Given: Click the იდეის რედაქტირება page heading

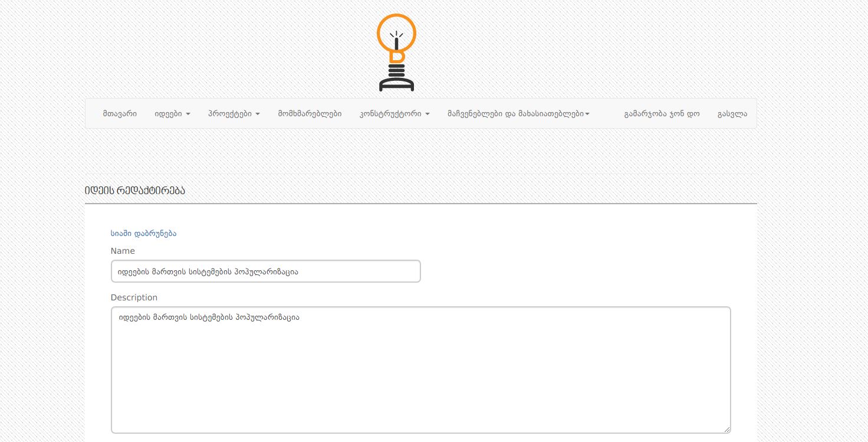Looking at the screenshot, I should pyautogui.click(x=135, y=191).
